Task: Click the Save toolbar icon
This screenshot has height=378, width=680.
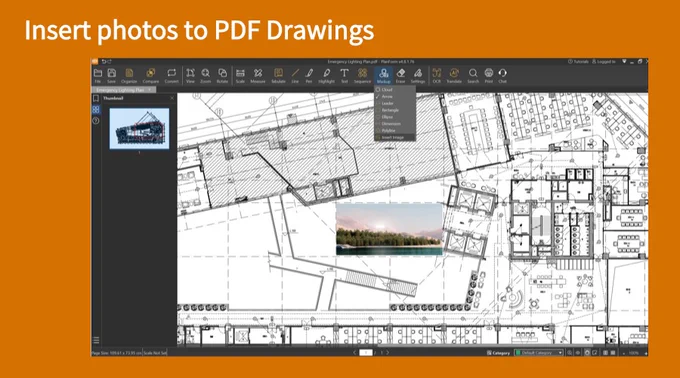Action: pyautogui.click(x=111, y=75)
